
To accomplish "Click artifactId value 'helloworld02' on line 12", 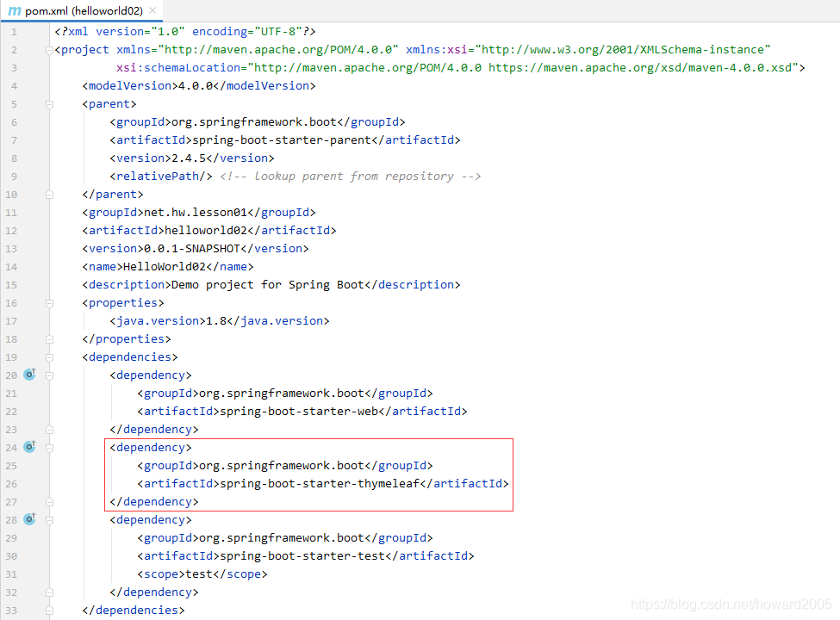I will [206, 231].
